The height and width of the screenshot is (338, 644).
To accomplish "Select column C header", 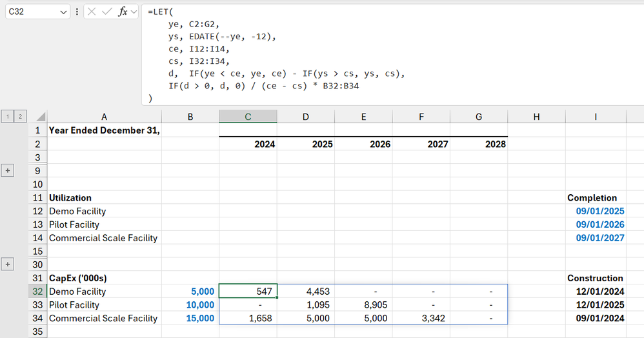I will [248, 117].
